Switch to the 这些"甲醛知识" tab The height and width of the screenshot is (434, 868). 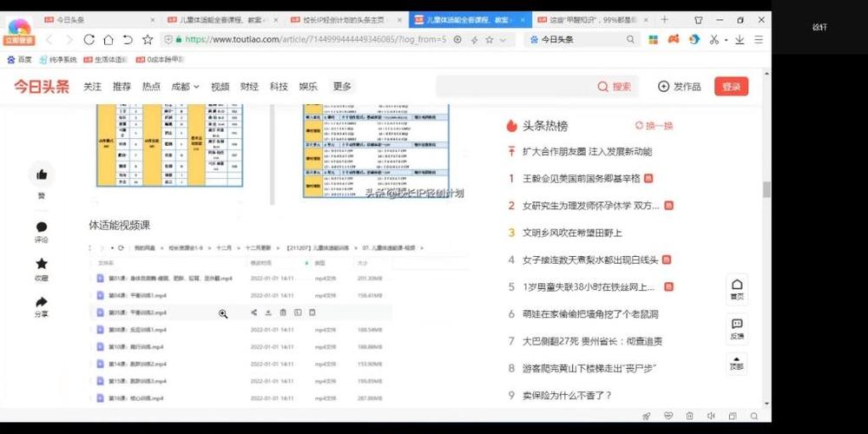594,20
